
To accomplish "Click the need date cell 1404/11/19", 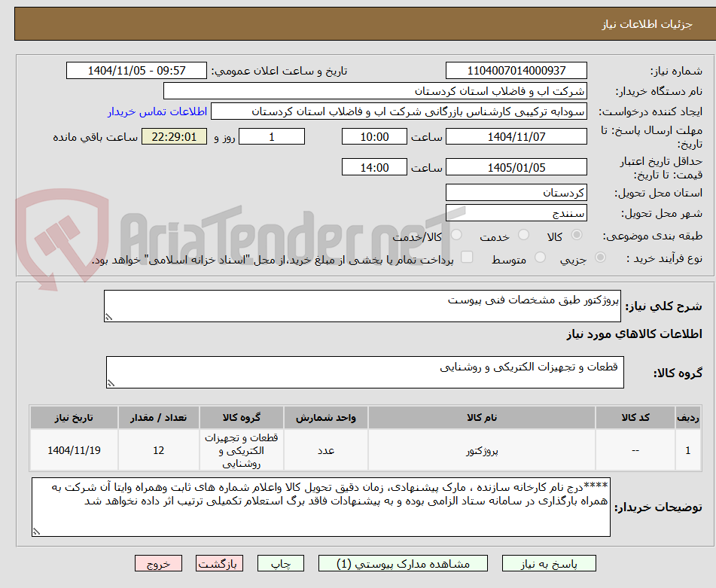I will [x=74, y=450].
